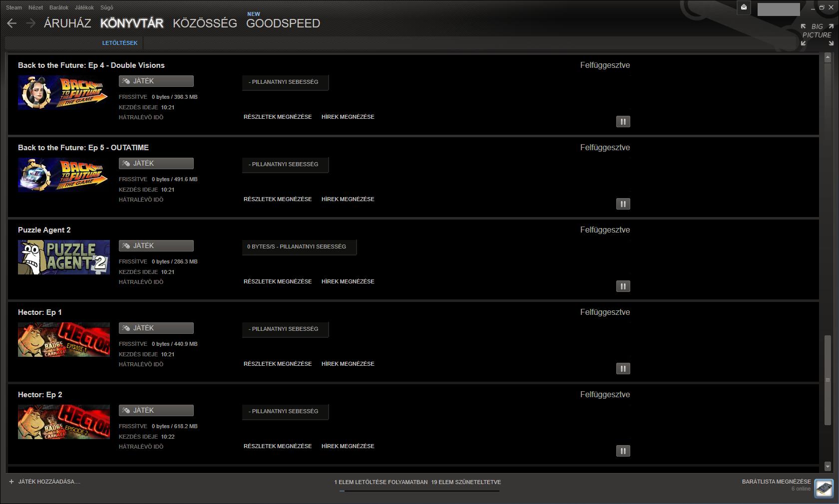Screen dimensions: 839x504
Task: Pause Back to the Future Ep 4 download
Action: point(623,122)
